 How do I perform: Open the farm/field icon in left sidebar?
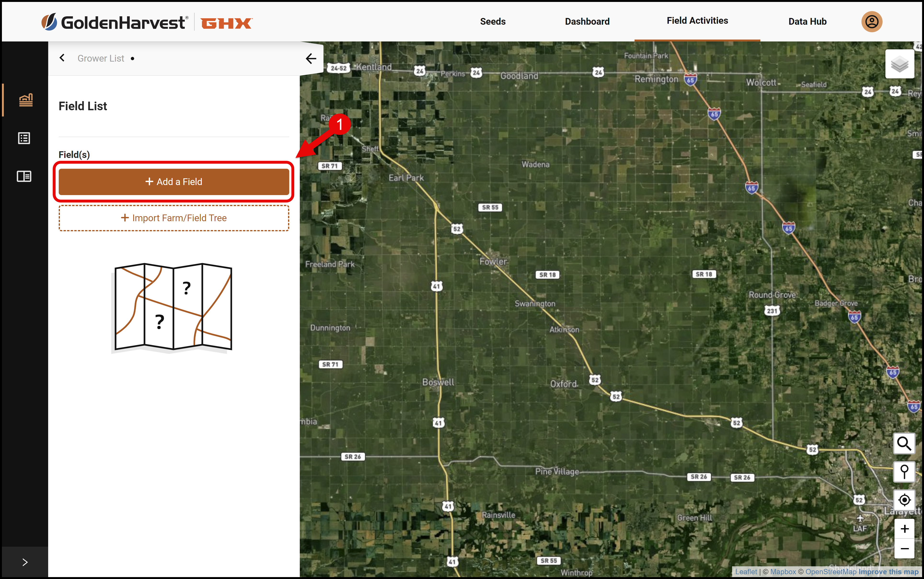click(26, 100)
